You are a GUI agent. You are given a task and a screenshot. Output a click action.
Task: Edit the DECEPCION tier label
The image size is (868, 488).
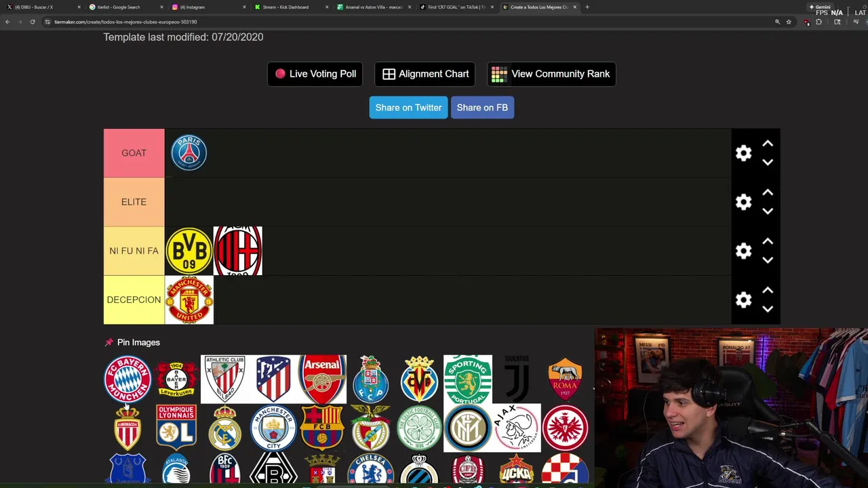point(134,300)
